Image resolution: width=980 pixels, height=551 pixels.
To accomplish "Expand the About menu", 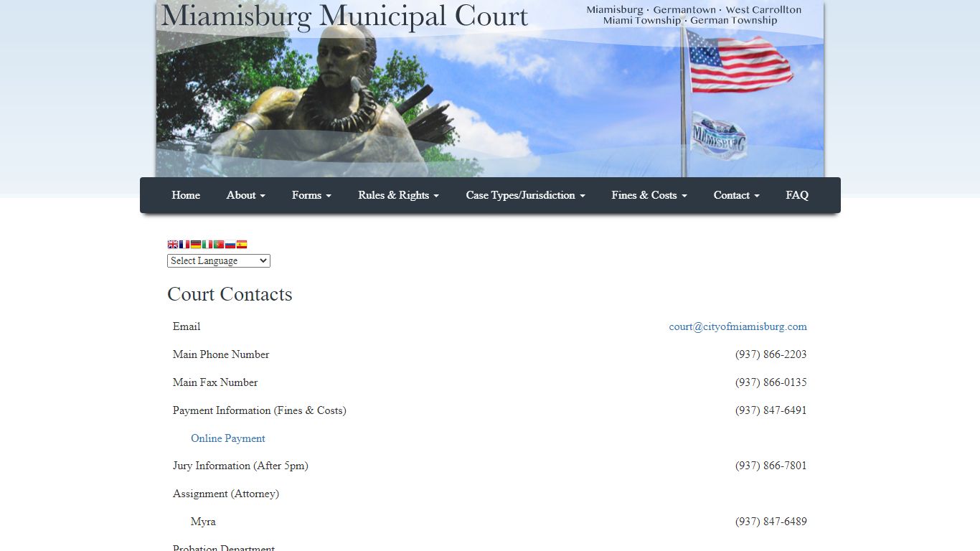I will [246, 195].
